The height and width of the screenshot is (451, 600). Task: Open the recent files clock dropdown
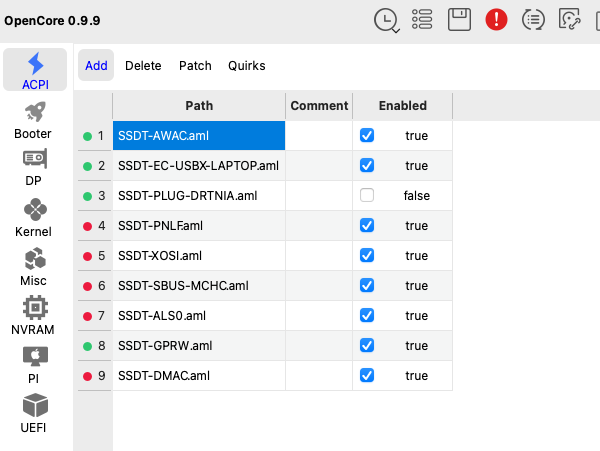coord(385,19)
